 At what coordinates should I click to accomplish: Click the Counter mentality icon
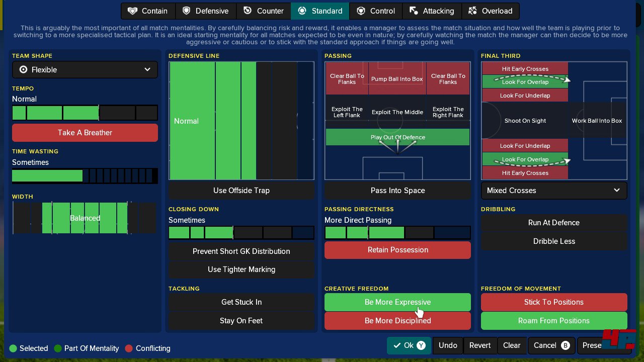[248, 11]
